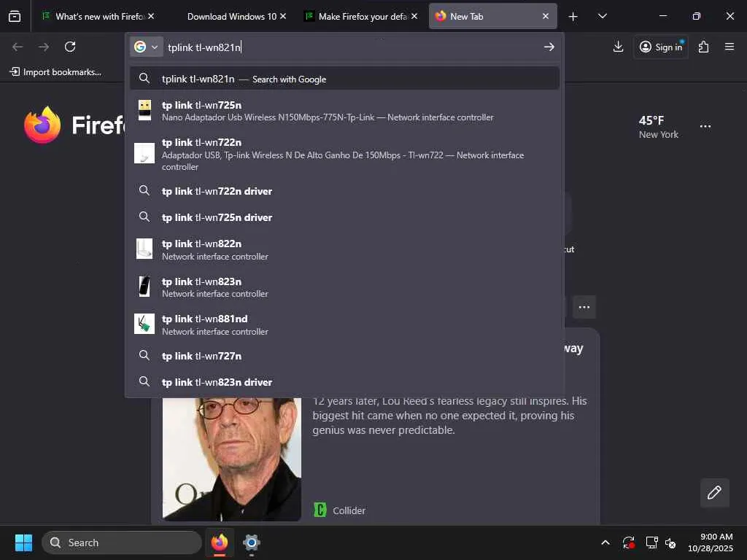Select 'tp link tl-wn722n driver' suggestion
747x560 pixels.
pyautogui.click(x=344, y=191)
